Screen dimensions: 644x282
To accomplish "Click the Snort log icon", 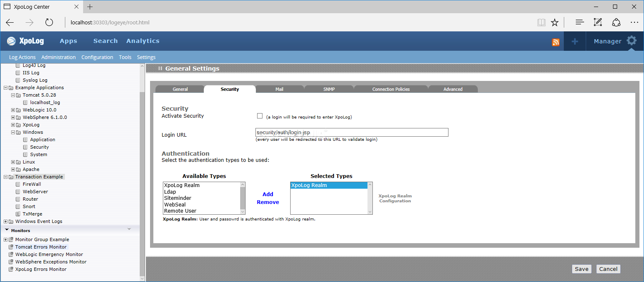I will click(x=18, y=206).
